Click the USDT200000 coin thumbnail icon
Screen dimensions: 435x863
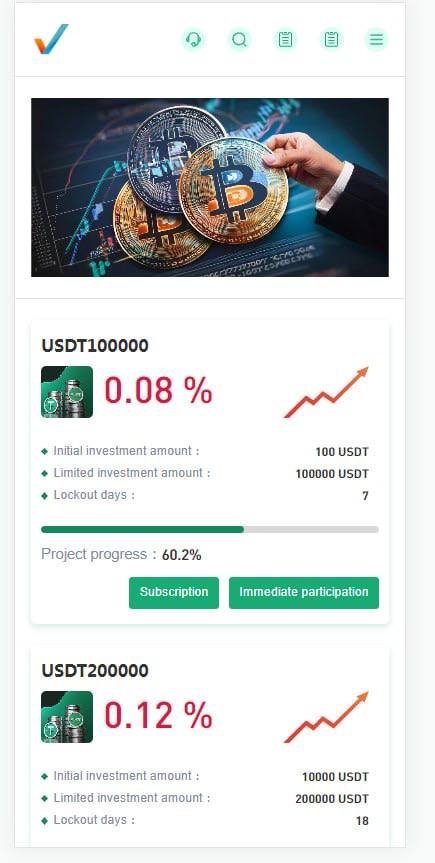tap(67, 717)
